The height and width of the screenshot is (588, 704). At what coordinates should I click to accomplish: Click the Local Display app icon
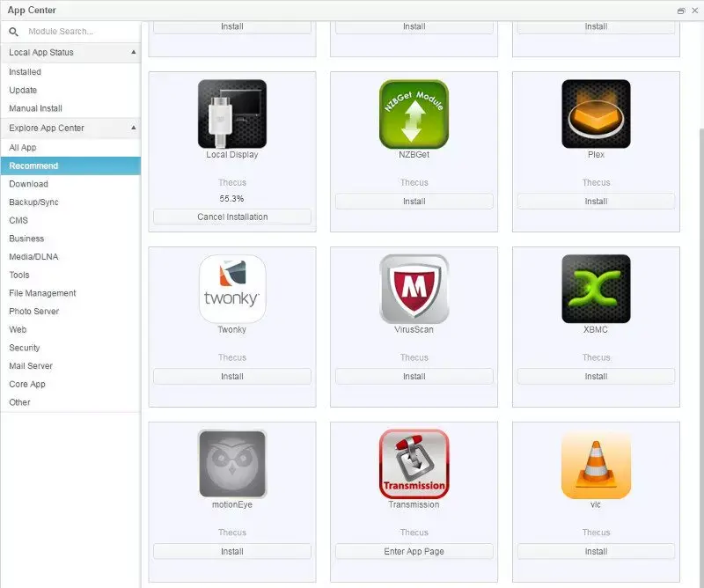232,114
